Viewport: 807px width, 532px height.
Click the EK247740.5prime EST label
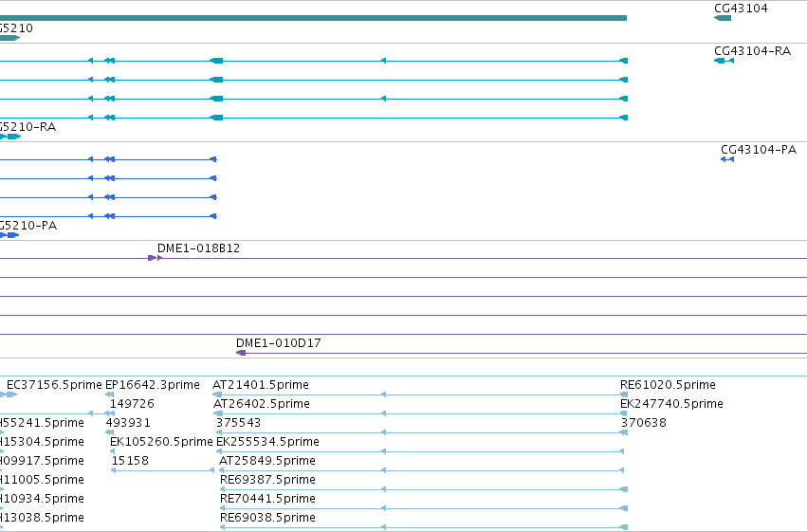click(x=671, y=404)
